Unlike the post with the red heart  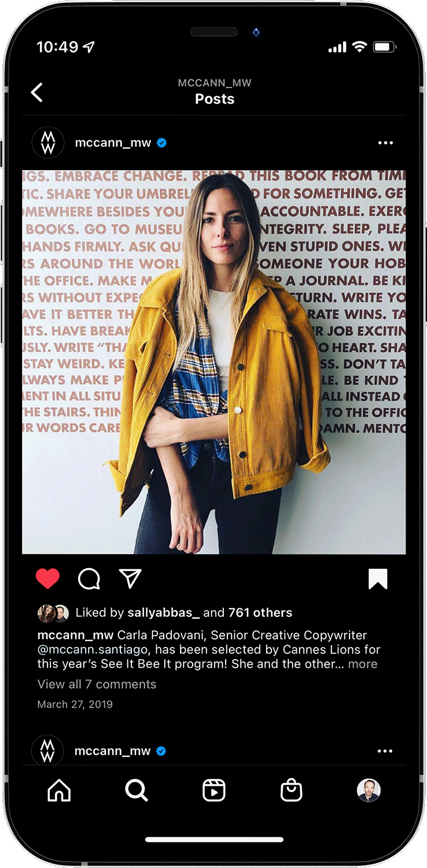tap(47, 579)
